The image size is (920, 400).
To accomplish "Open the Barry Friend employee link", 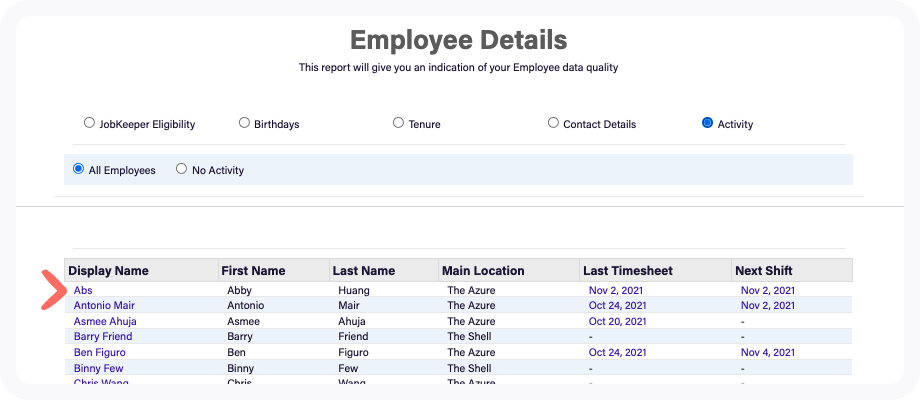I will point(103,337).
